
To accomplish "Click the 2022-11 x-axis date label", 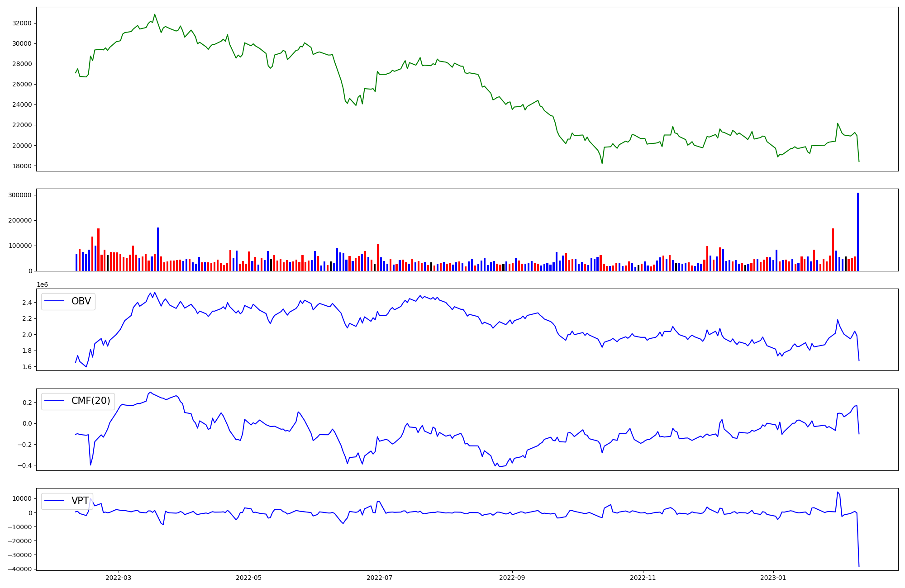I will 643,578.
